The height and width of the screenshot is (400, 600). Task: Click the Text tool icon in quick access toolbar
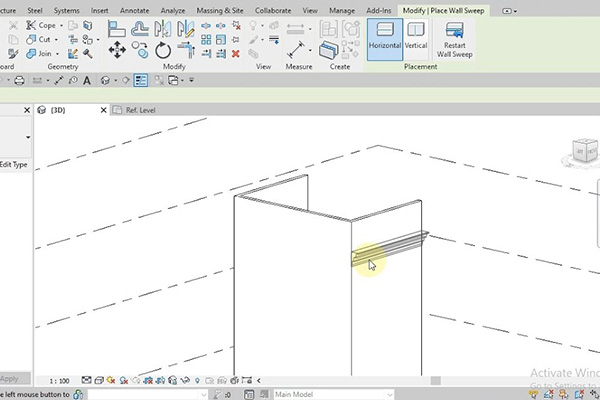coord(87,80)
